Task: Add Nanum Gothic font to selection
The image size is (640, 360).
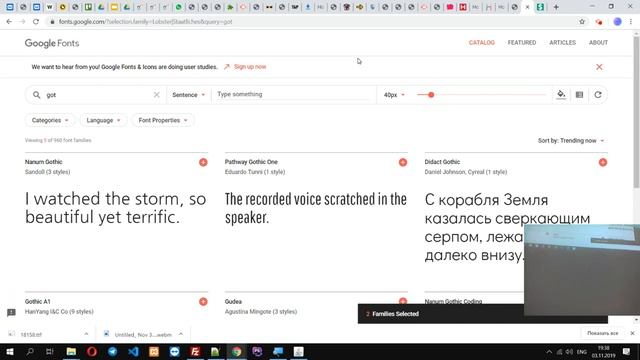Action: coord(203,162)
